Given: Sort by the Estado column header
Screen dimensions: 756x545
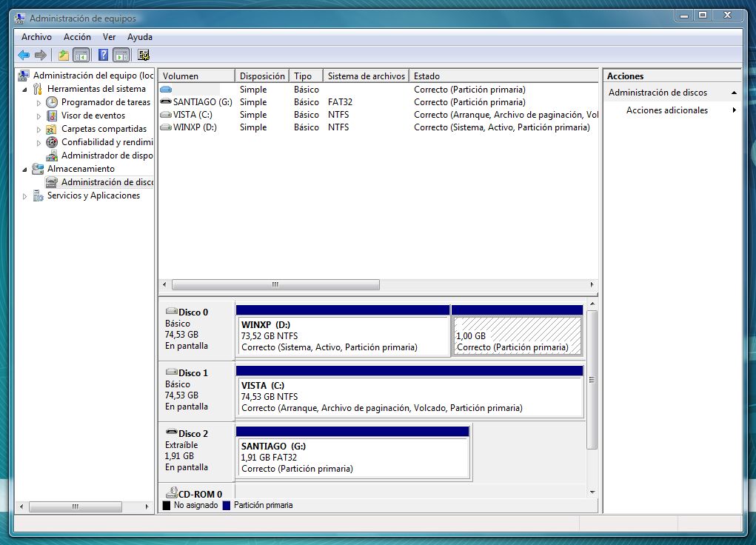Looking at the screenshot, I should click(x=504, y=76).
